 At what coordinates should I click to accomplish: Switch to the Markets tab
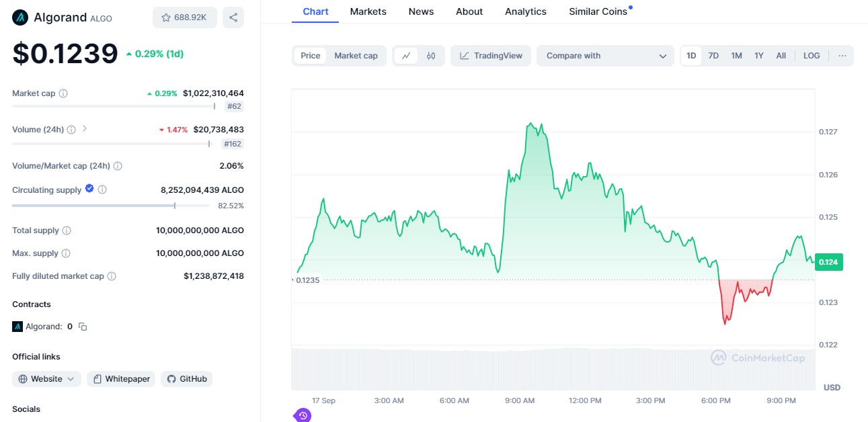(x=368, y=11)
